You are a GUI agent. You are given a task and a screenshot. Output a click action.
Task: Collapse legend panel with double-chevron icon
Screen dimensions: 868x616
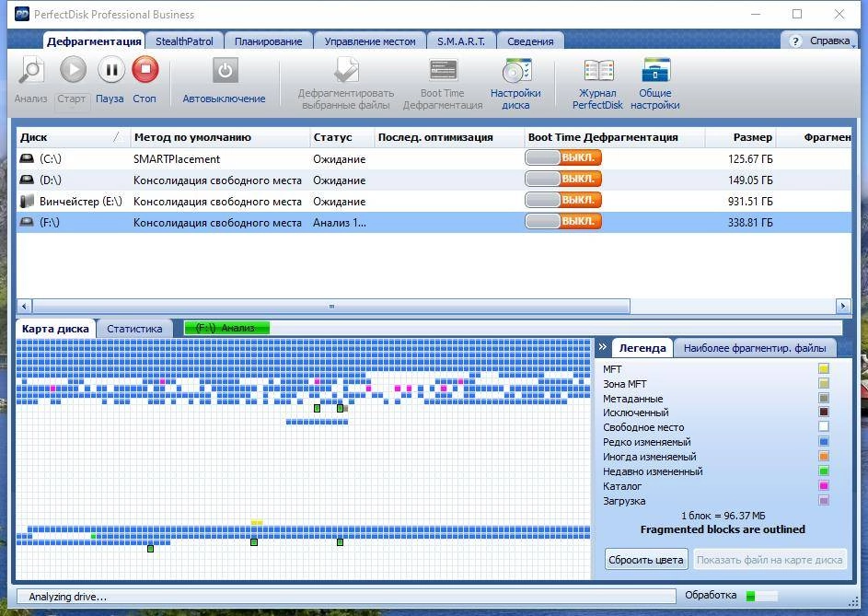tap(603, 347)
